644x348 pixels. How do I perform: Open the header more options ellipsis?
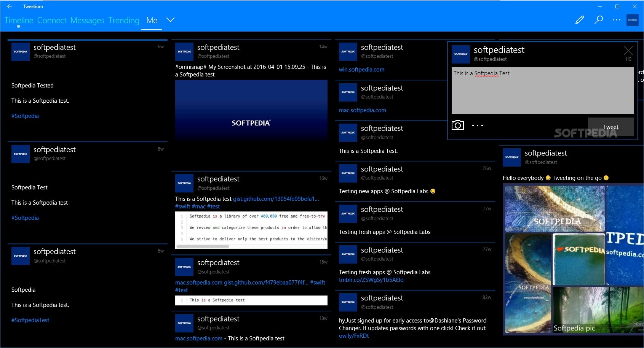coord(617,20)
